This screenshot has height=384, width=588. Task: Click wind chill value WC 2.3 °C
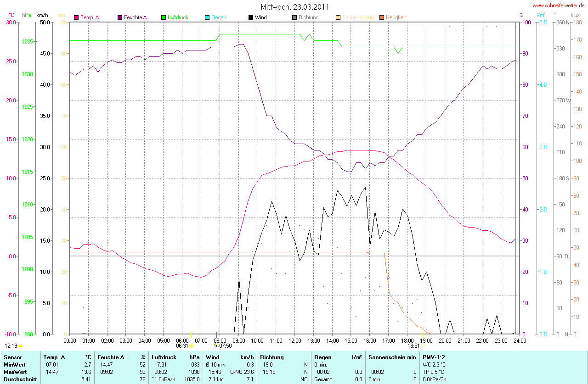click(434, 364)
